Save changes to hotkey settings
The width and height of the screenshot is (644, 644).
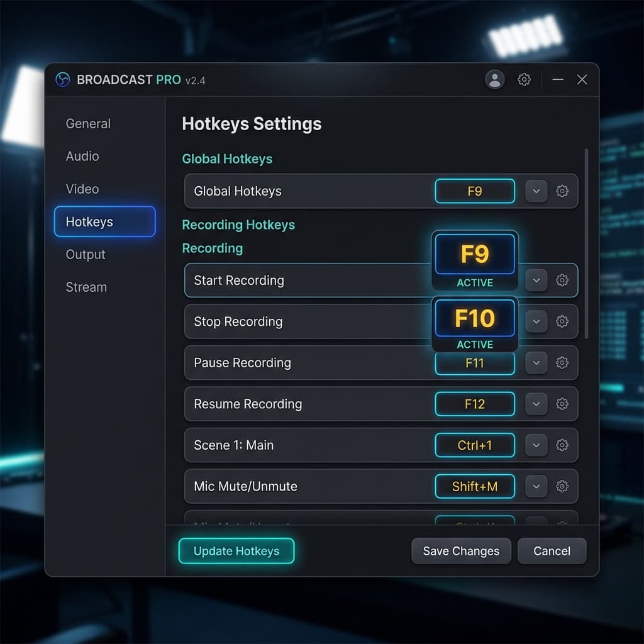click(x=461, y=551)
